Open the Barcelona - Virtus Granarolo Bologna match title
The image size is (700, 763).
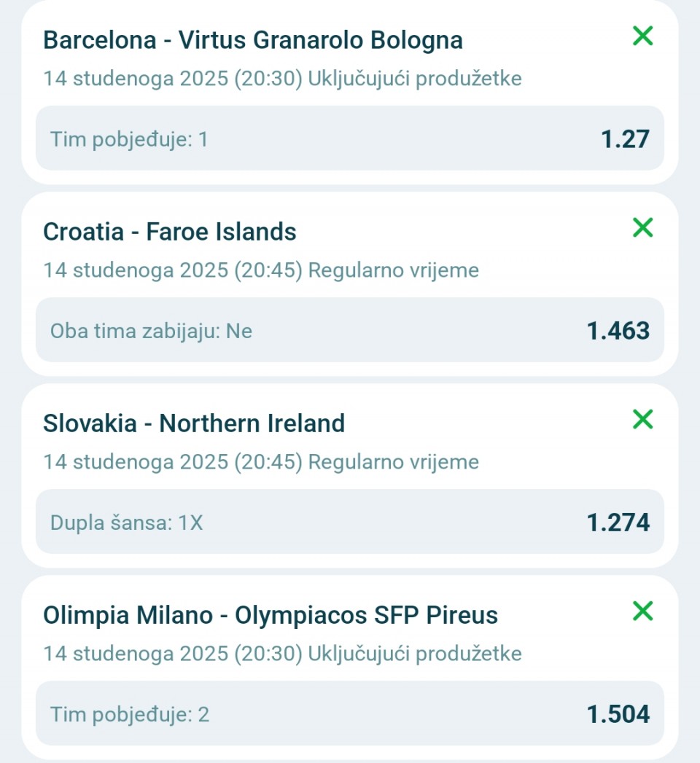click(252, 39)
